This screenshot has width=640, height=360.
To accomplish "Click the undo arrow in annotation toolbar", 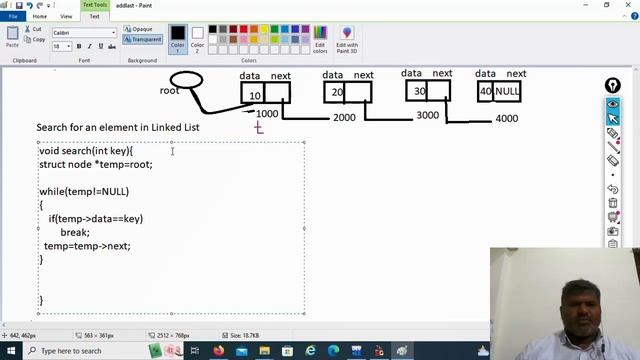I will pyautogui.click(x=613, y=189).
